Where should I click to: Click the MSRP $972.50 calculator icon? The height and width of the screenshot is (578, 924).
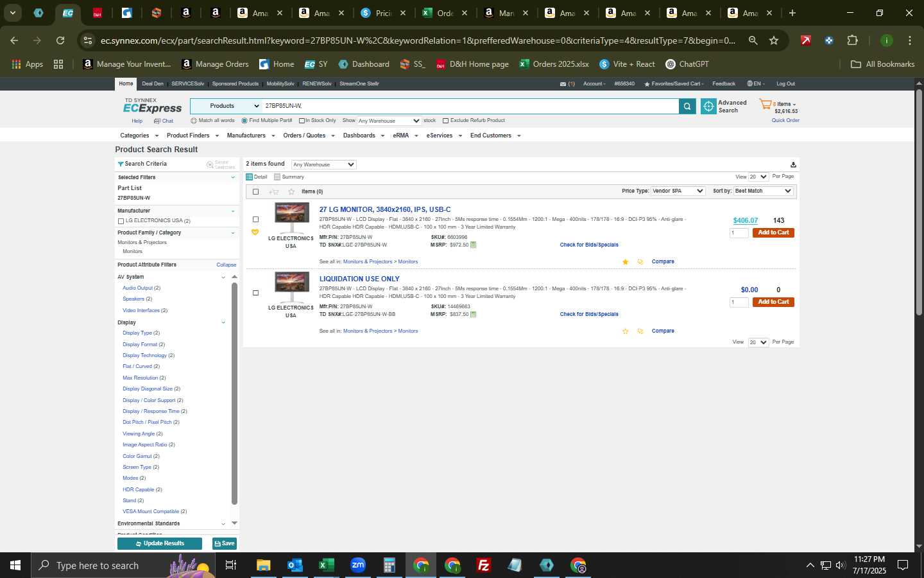pos(474,245)
